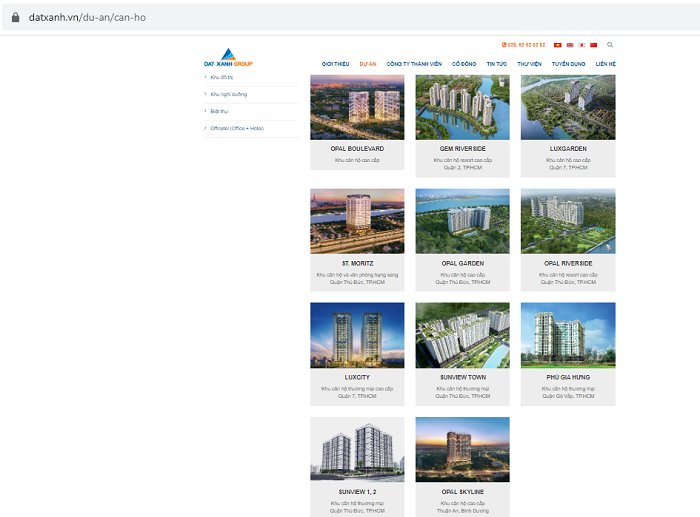Image resolution: width=700 pixels, height=517 pixels.
Task: Go to the Tin Tức menu item
Action: 497,63
